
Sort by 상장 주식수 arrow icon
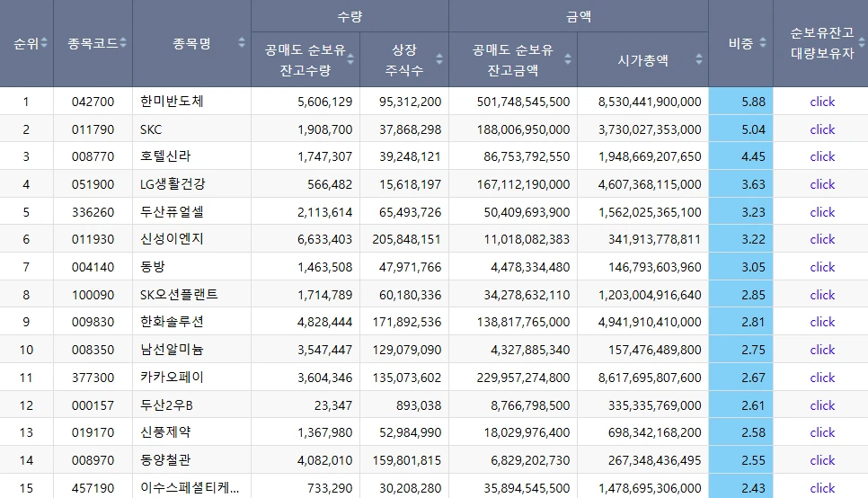click(x=438, y=59)
